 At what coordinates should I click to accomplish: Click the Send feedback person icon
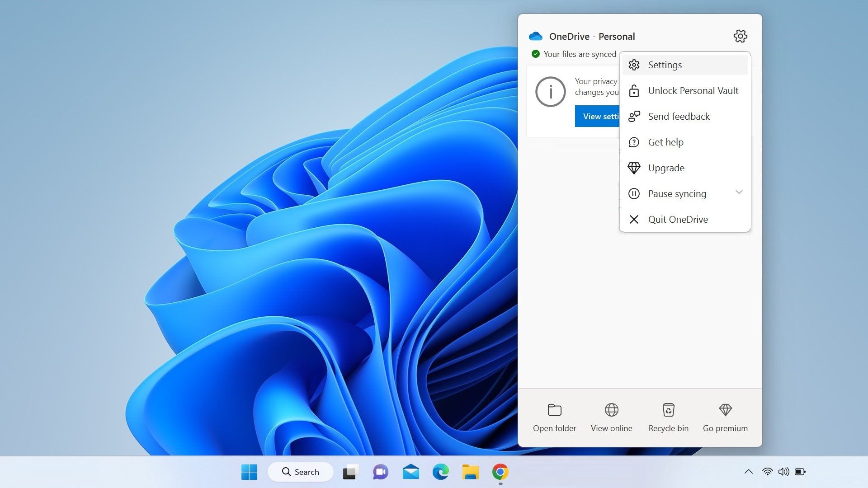pos(634,116)
